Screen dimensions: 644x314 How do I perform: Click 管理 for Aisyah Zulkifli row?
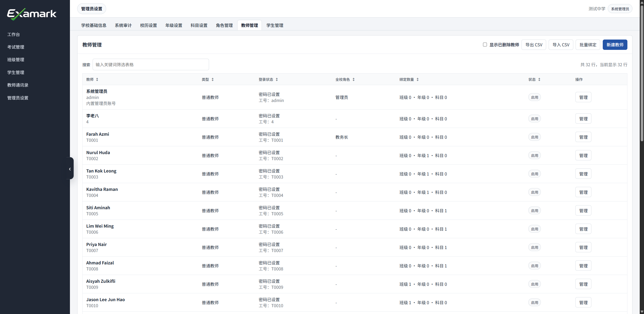pos(583,284)
